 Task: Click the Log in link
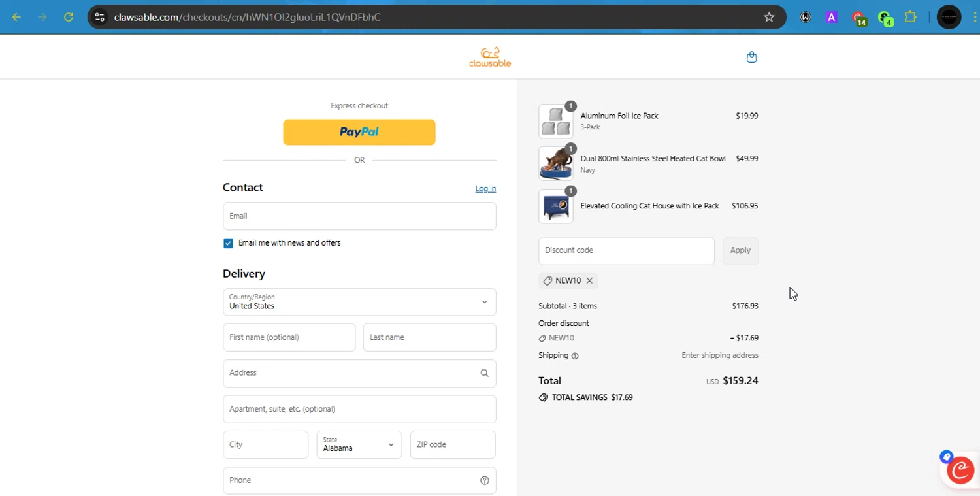click(x=485, y=188)
